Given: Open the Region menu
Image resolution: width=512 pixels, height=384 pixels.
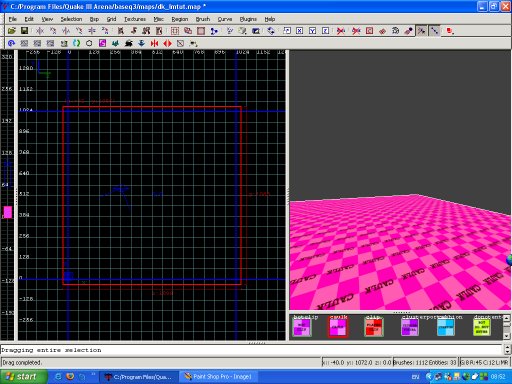Looking at the screenshot, I should click(180, 19).
